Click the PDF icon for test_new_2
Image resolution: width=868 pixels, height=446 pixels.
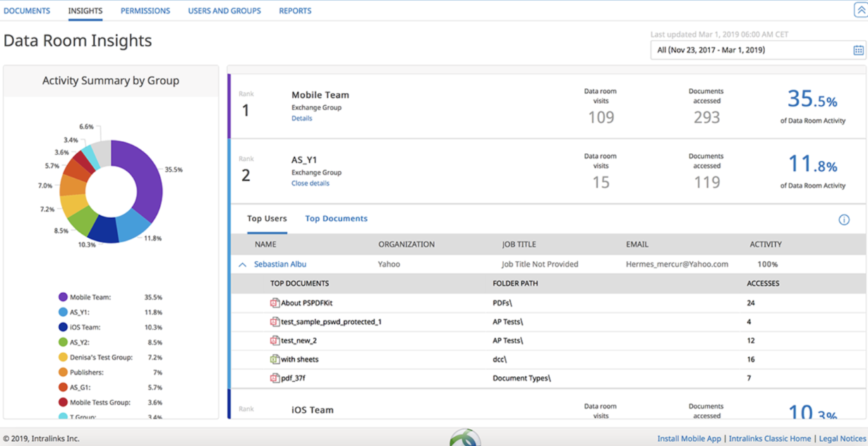[275, 340]
